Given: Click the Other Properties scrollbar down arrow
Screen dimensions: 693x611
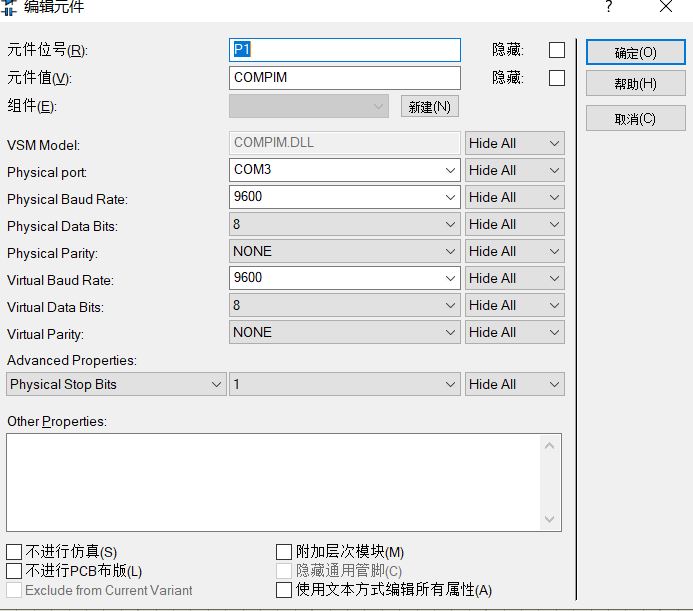Looking at the screenshot, I should [549, 519].
